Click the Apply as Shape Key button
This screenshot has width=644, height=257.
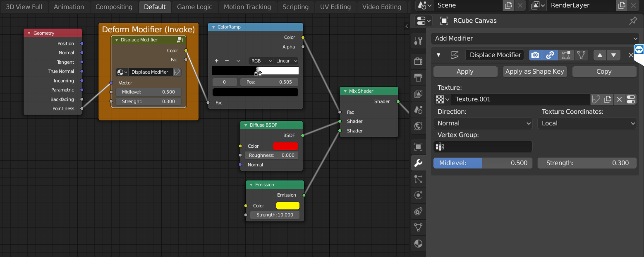[535, 72]
